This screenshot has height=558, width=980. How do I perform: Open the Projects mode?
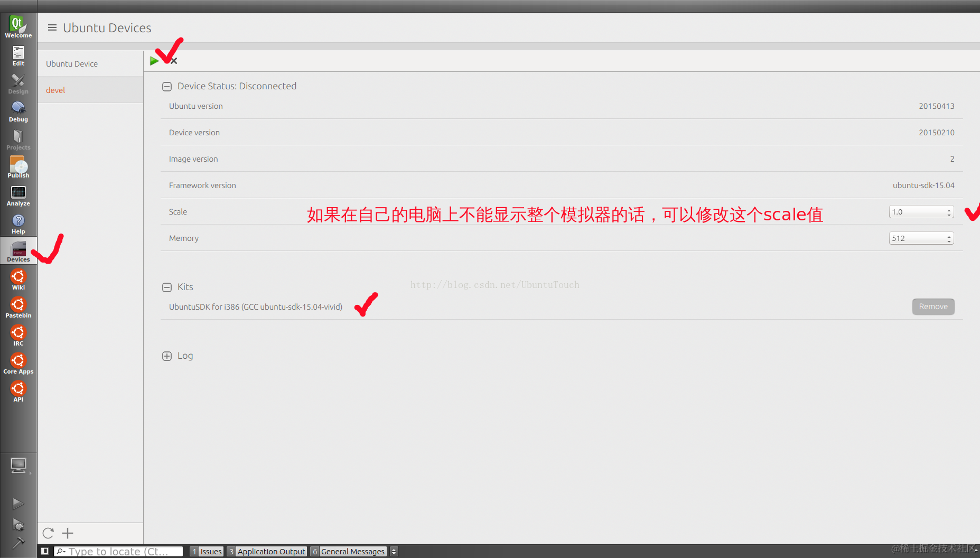pyautogui.click(x=18, y=139)
